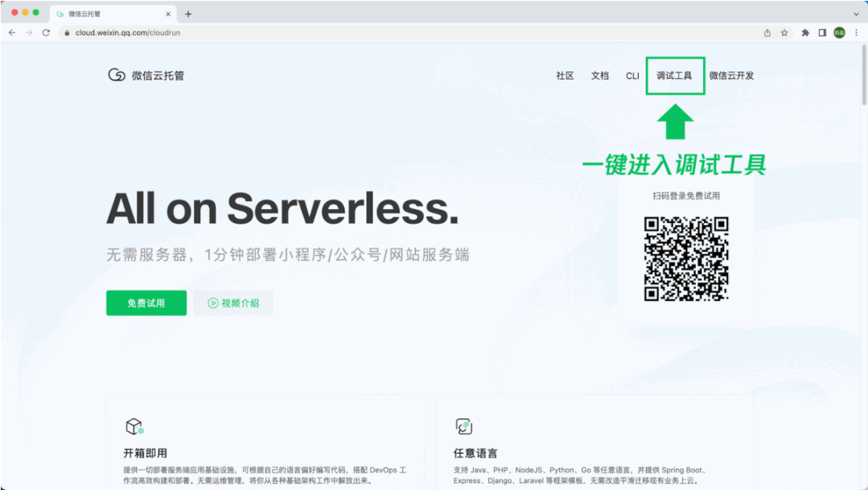868x490 pixels.
Task: Go to 微信云开发 in the navigation
Action: (x=731, y=76)
